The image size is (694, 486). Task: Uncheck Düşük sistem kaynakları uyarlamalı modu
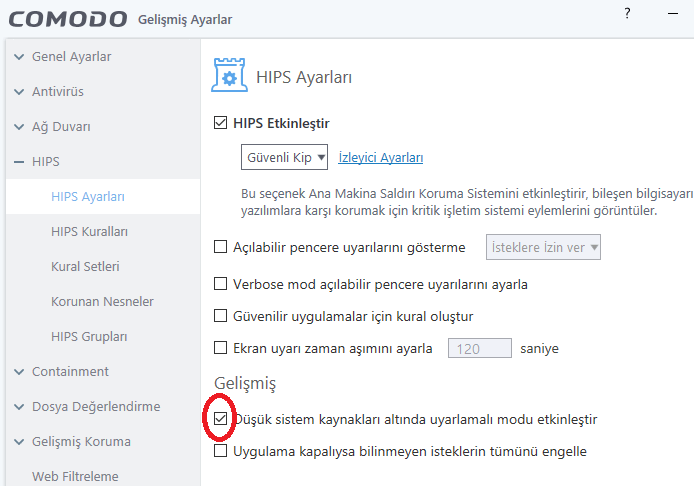[x=222, y=419]
